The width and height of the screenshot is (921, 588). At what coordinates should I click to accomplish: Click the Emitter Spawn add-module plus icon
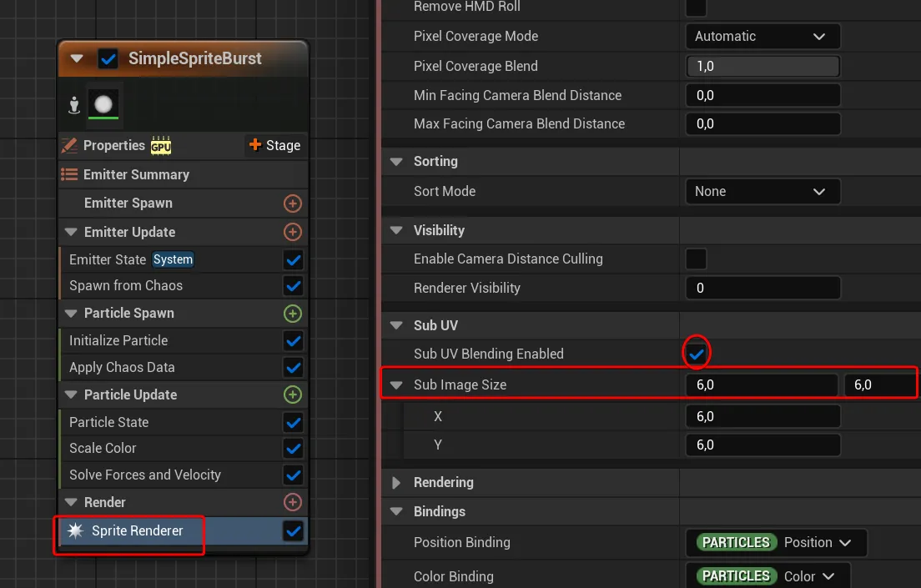[x=292, y=204]
